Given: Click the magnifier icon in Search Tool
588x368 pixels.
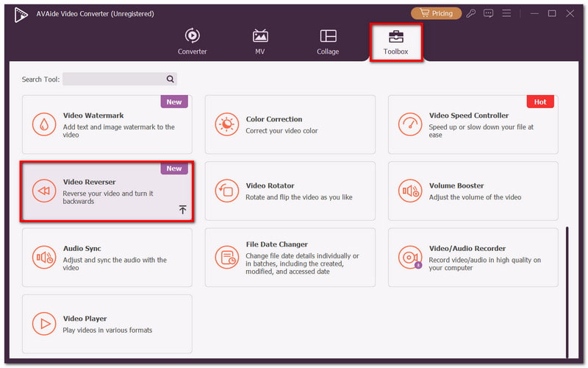Looking at the screenshot, I should (170, 79).
